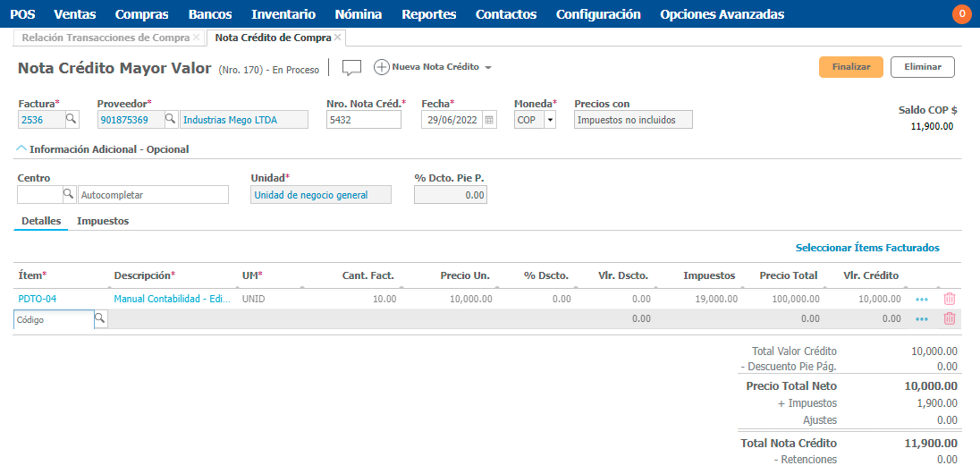The height and width of the screenshot is (474, 980).
Task: Switch to the Impuestos tab
Action: pyautogui.click(x=103, y=221)
